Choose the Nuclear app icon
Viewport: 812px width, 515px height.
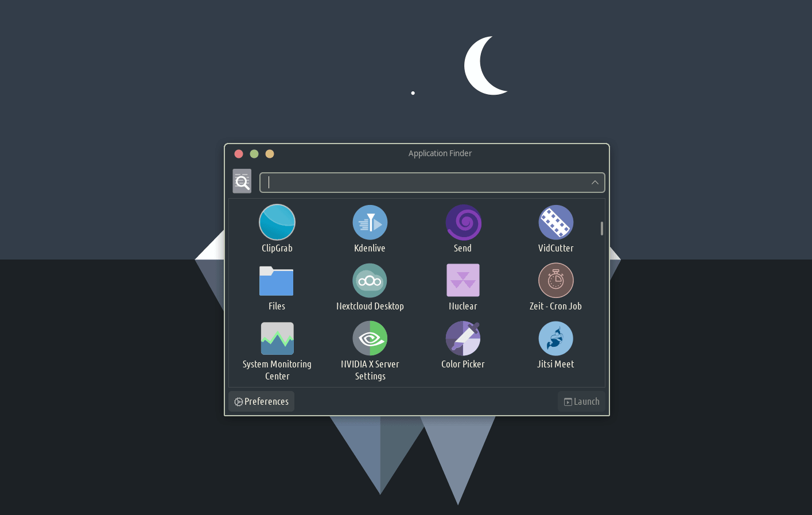point(463,281)
